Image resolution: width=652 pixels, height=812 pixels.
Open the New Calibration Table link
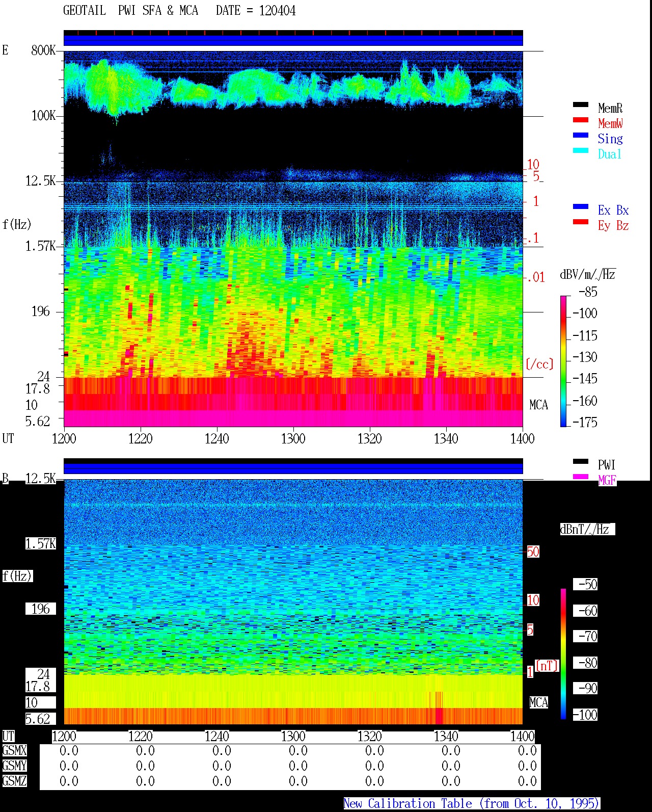[x=472, y=804]
